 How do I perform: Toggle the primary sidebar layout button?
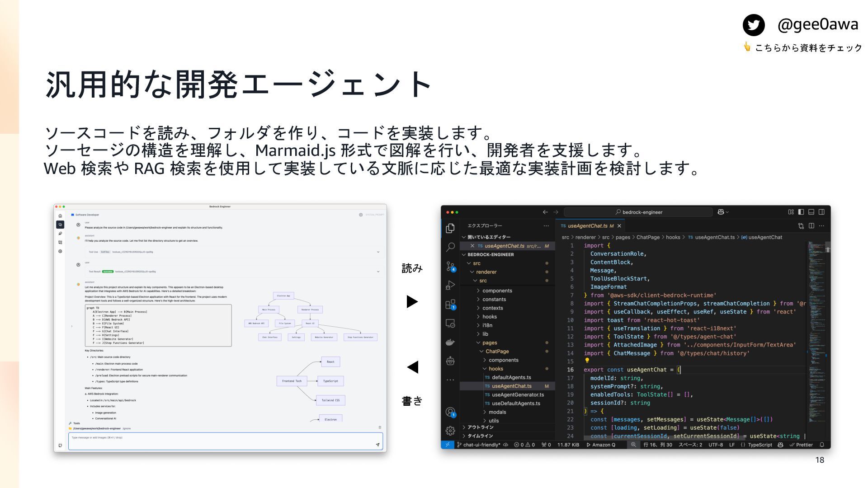pos(801,212)
